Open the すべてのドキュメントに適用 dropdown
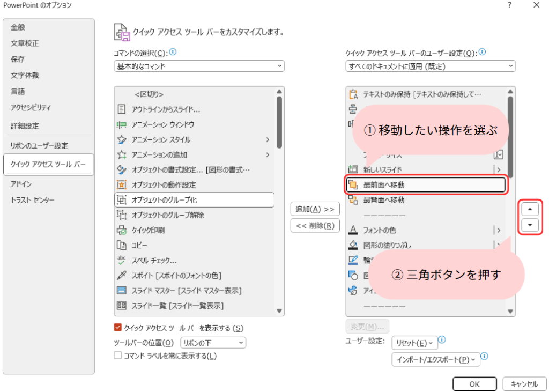 click(x=431, y=66)
